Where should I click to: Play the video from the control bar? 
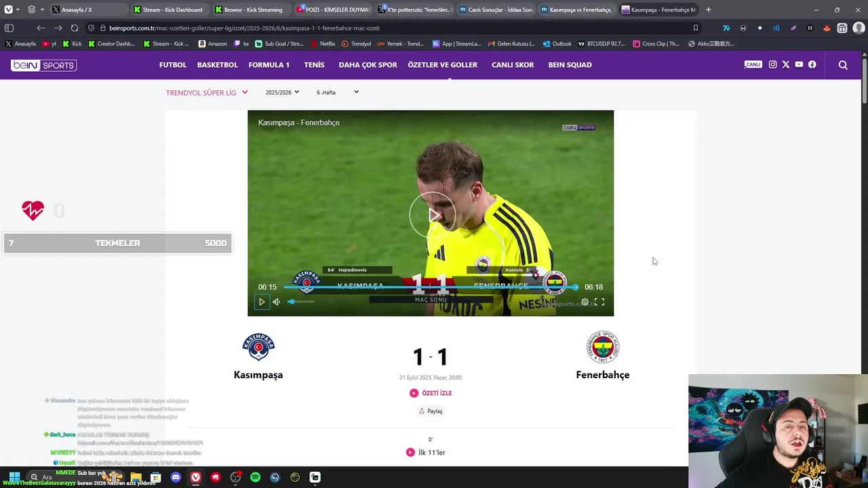[x=262, y=302]
